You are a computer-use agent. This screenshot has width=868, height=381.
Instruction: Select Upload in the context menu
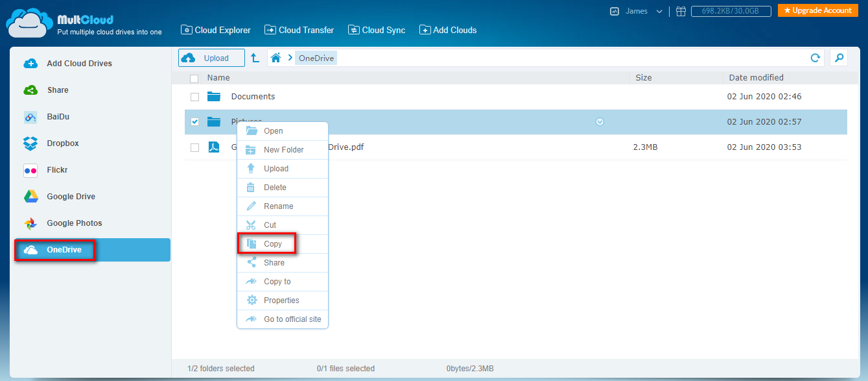pyautogui.click(x=283, y=169)
